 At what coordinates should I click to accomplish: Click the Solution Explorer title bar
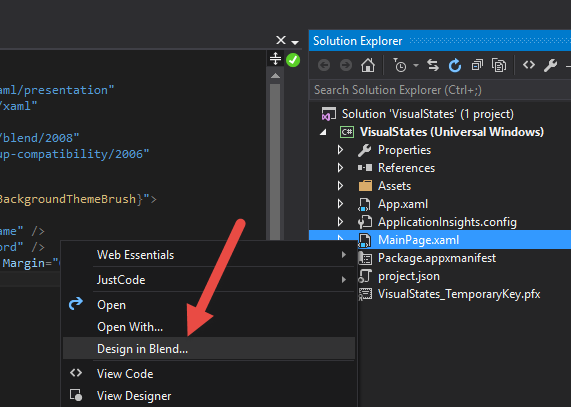pos(440,41)
